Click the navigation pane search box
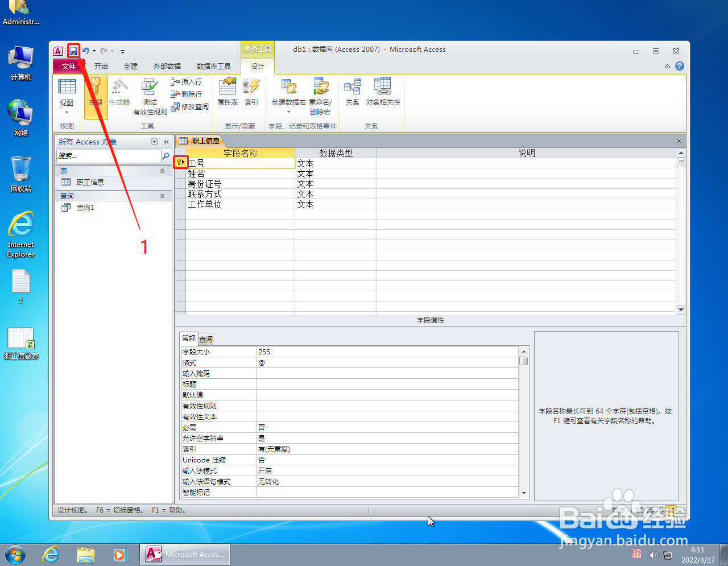Image resolution: width=728 pixels, height=566 pixels. (x=109, y=156)
